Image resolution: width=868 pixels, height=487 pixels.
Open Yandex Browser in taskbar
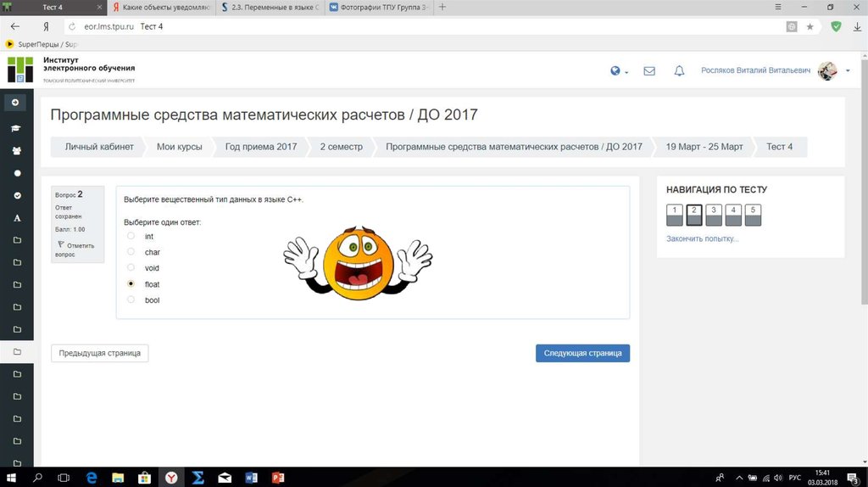coord(171,477)
